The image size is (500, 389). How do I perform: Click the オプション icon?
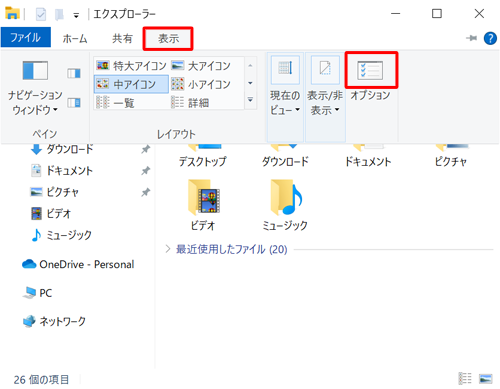[370, 70]
